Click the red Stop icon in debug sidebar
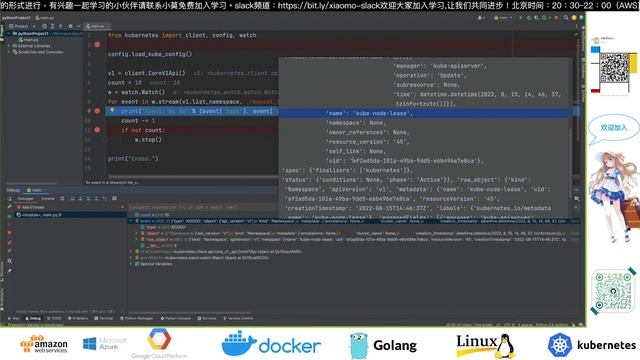 pos(10,232)
